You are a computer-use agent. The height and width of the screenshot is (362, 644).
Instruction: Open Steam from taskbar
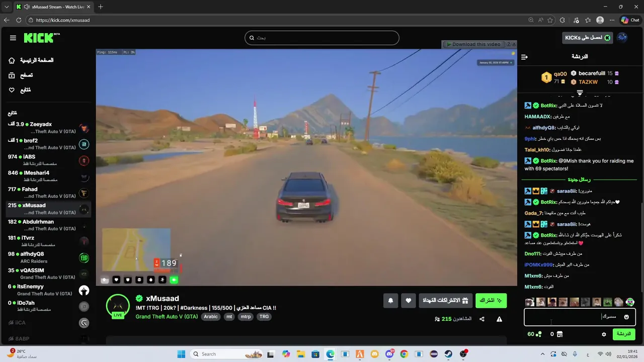[x=448, y=354]
